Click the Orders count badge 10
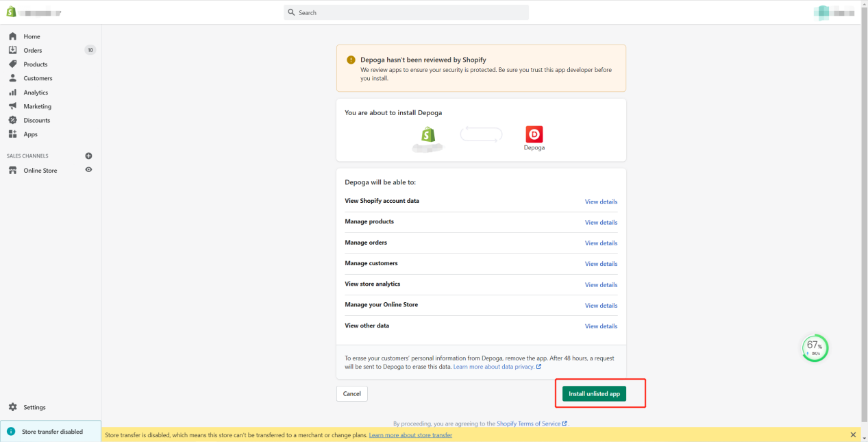This screenshot has height=442, width=868. click(x=90, y=50)
